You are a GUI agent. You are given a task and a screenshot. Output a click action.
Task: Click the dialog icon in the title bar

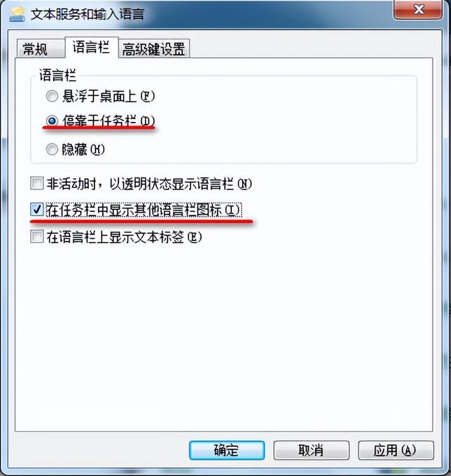[18, 14]
